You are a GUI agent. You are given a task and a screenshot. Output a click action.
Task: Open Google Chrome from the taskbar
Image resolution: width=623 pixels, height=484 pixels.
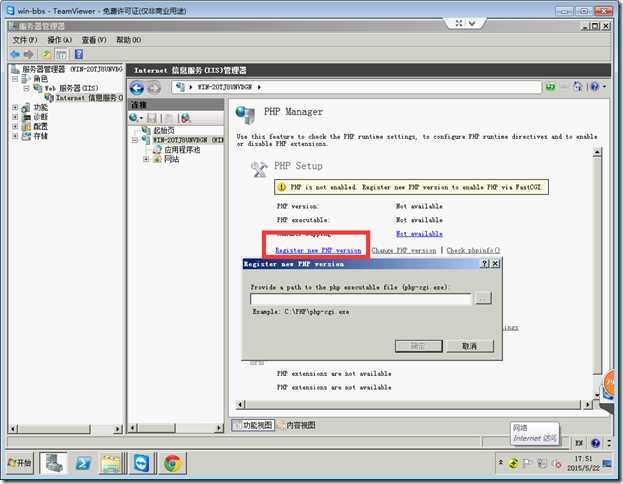tap(172, 463)
